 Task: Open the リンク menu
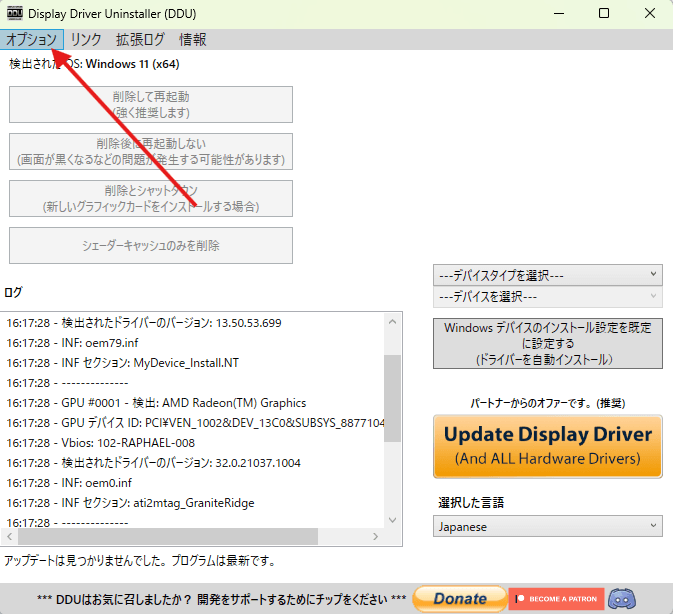coord(86,39)
